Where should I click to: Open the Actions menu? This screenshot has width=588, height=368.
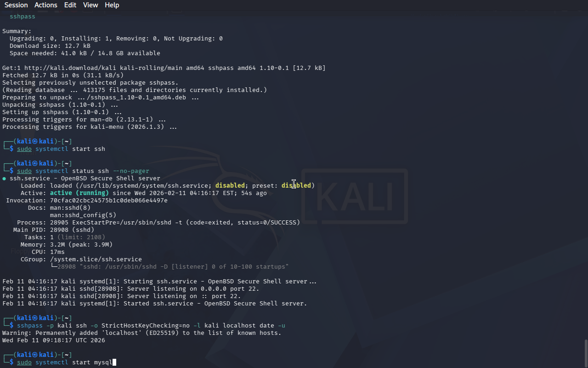46,5
